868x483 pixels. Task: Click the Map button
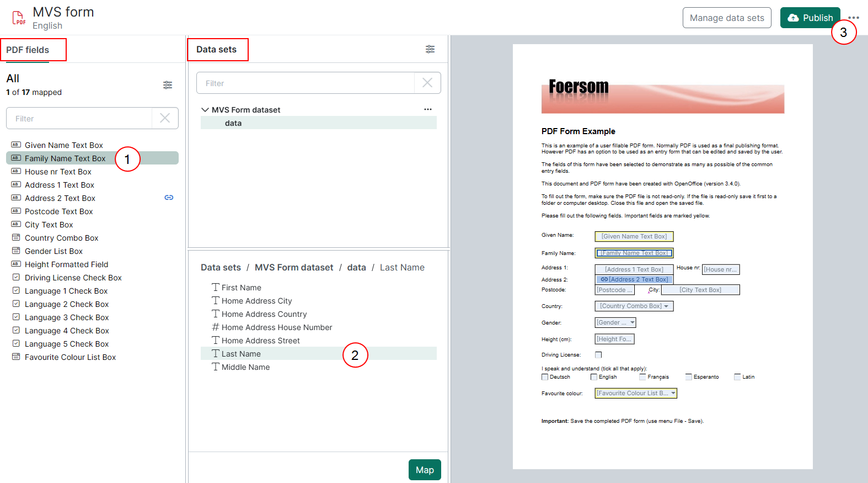(425, 470)
